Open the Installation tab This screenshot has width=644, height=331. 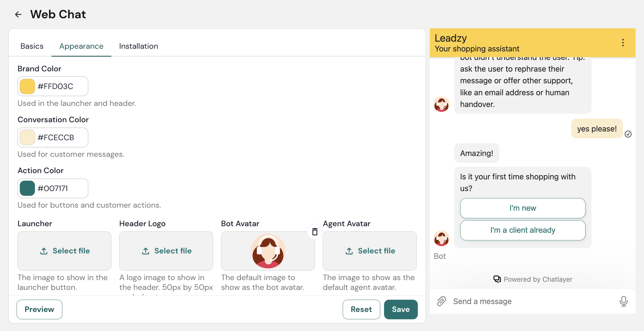pos(139,46)
